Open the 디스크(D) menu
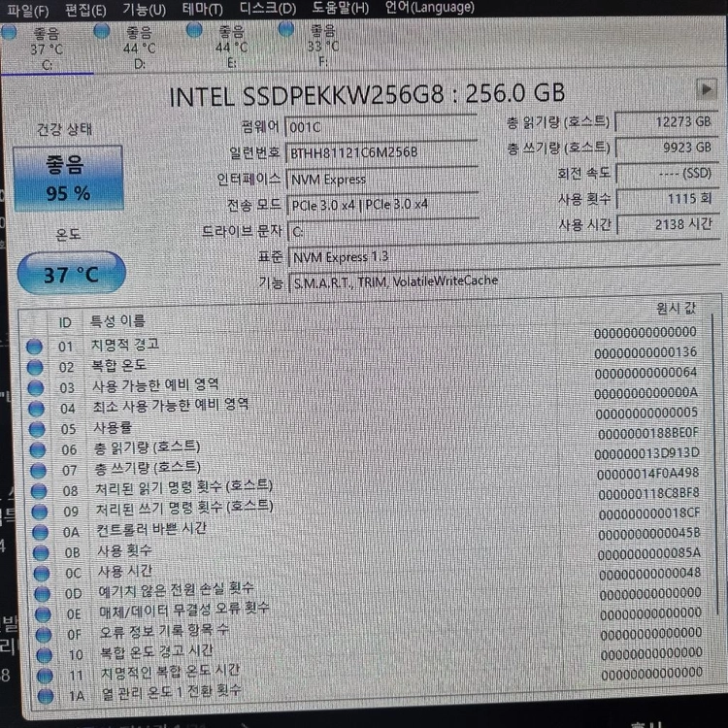Viewport: 728px width, 728px height. [x=268, y=8]
